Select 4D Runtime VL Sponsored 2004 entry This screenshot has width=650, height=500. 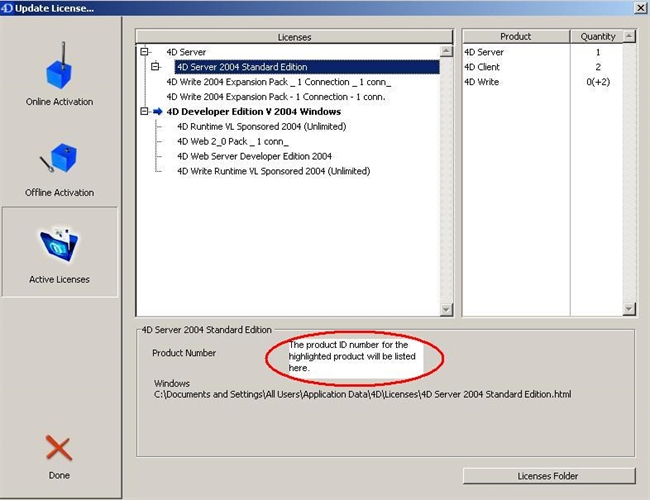(x=261, y=127)
